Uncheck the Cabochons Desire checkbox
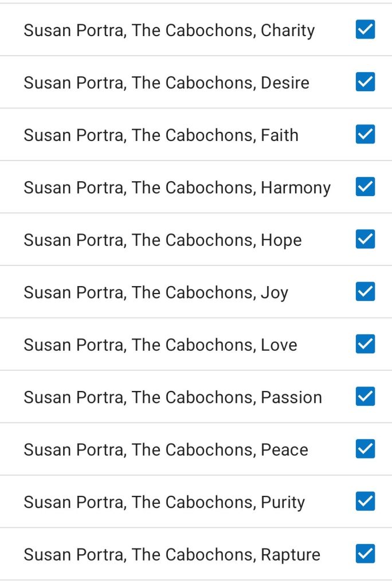This screenshot has width=392, height=587. [x=365, y=82]
